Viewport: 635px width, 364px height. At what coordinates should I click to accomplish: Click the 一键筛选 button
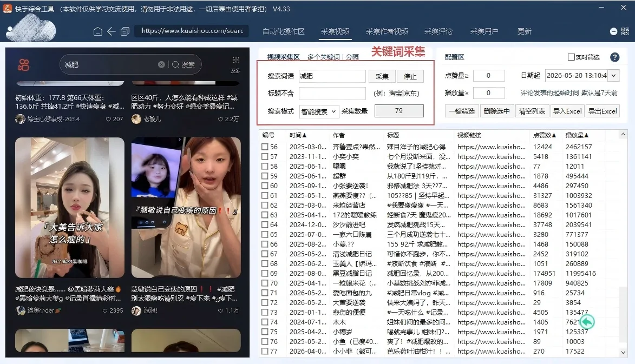tap(461, 111)
